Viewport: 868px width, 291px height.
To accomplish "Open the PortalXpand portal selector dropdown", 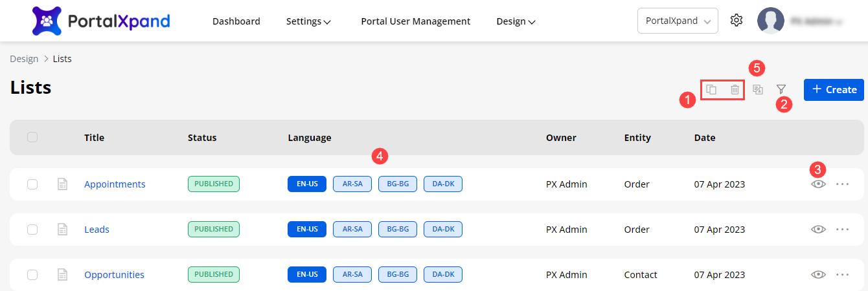I will coord(677,21).
